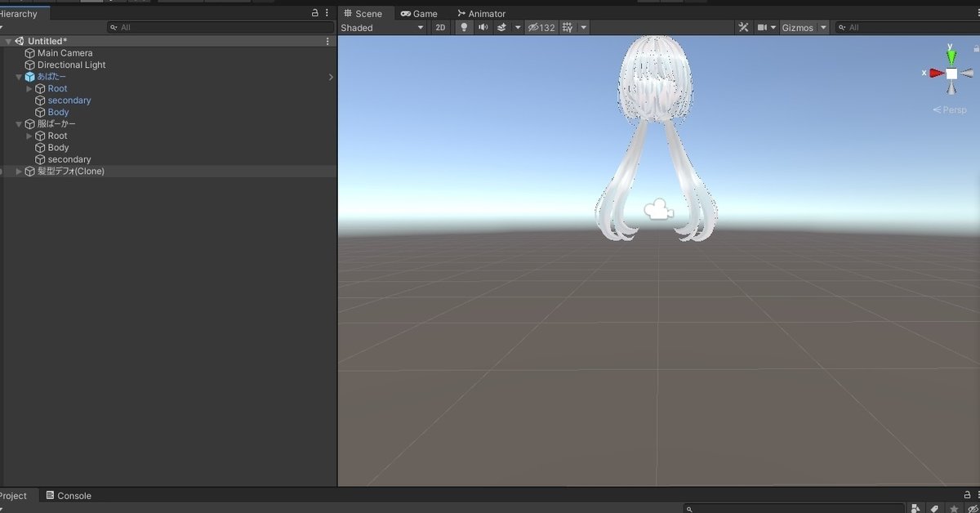Screen dimensions: 980x513
Task: Toggle 2D mode in the Scene view
Action: point(440,27)
